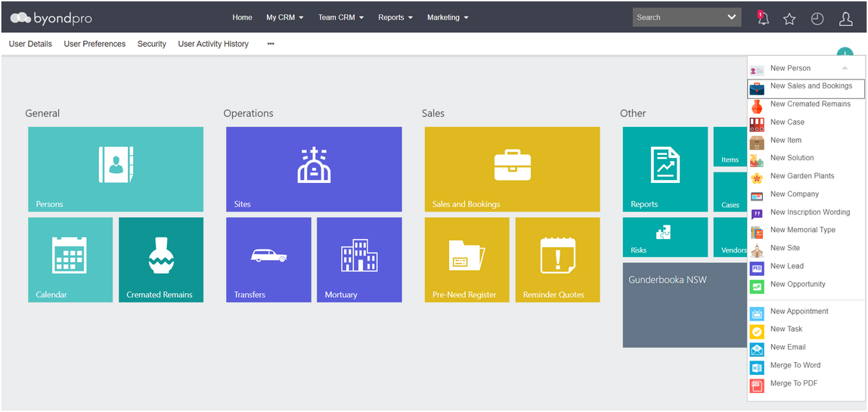Open the Pre-Need Register tile

point(467,260)
